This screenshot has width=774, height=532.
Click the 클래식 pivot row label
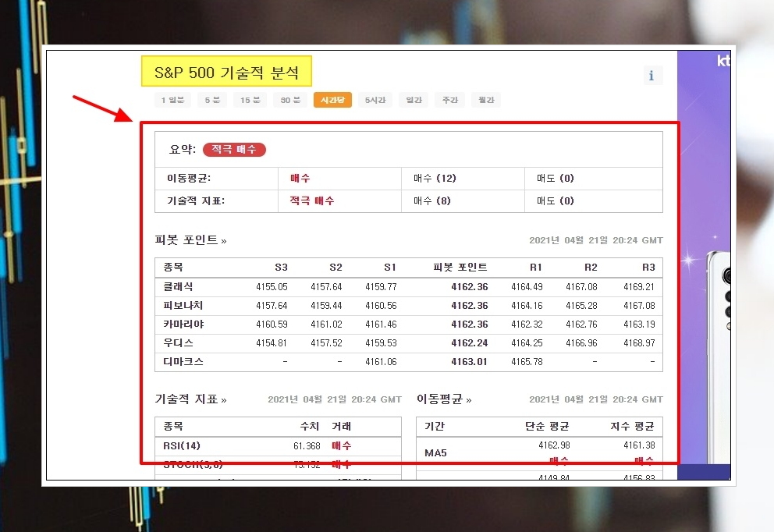[x=178, y=287]
